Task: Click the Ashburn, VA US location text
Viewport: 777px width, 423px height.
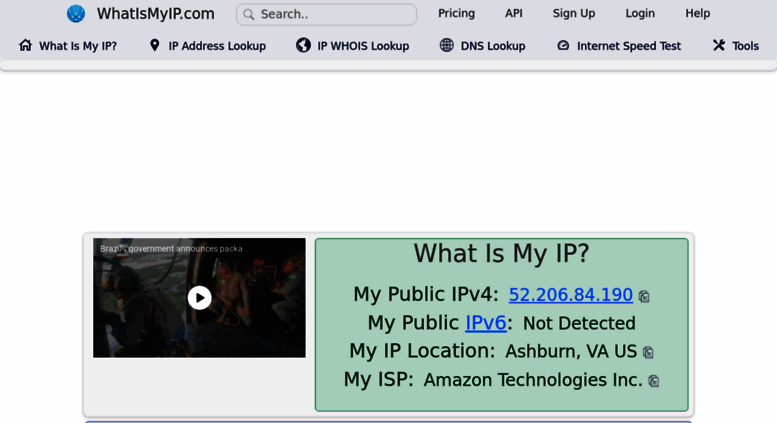Action: 571,351
